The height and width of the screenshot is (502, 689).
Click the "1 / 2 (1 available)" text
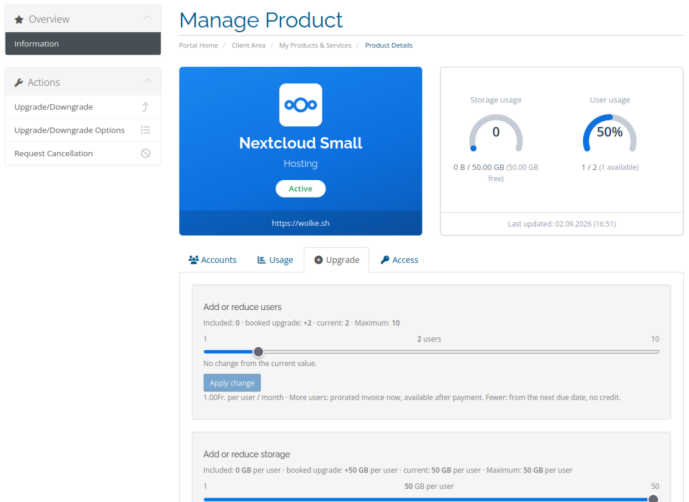click(x=610, y=167)
